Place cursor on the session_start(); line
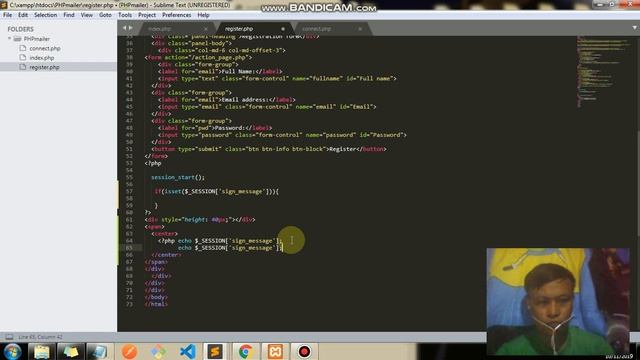This screenshot has height=360, width=640. 178,178
